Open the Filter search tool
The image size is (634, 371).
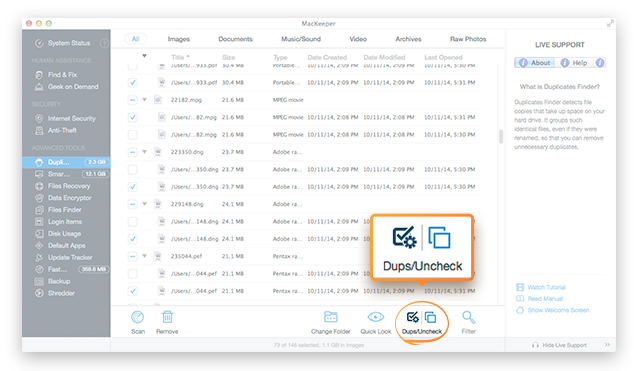469,322
